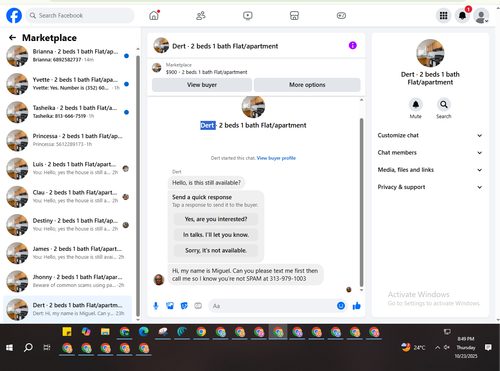Image resolution: width=500 pixels, height=371 pixels.
Task: Open the Windows Start button
Action: tap(9, 348)
